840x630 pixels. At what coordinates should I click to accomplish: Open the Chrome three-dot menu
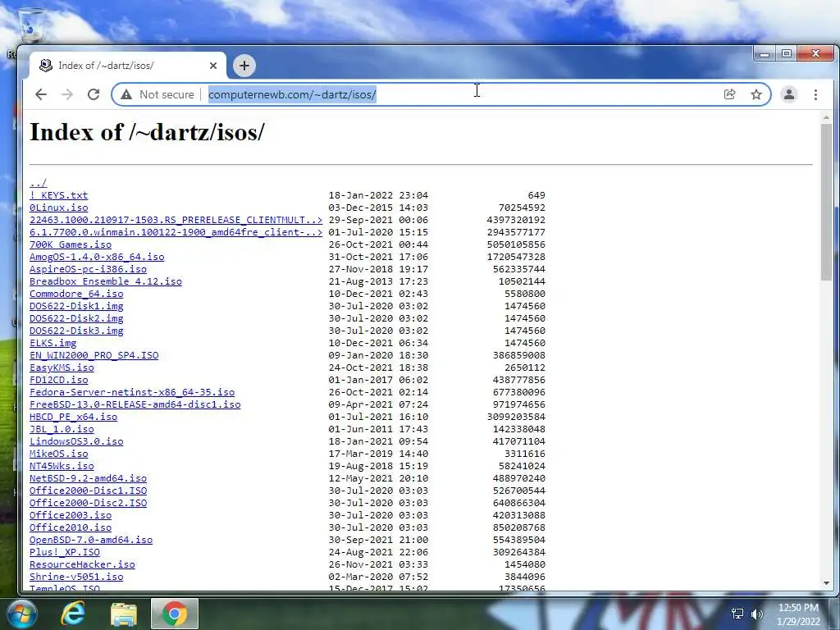(815, 94)
